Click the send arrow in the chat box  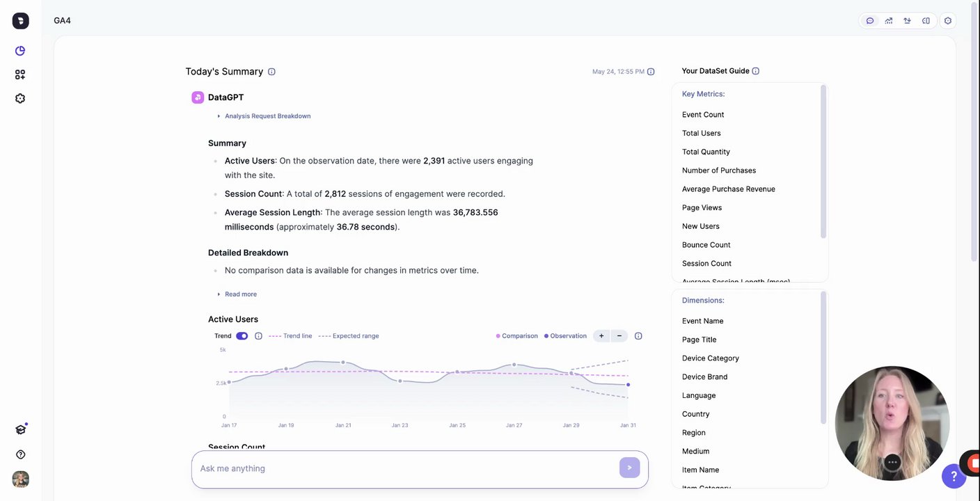tap(629, 468)
